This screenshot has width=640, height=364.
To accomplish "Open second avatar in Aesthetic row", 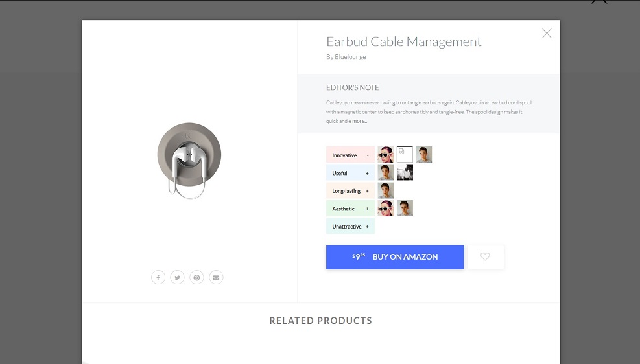I will pyautogui.click(x=405, y=209).
